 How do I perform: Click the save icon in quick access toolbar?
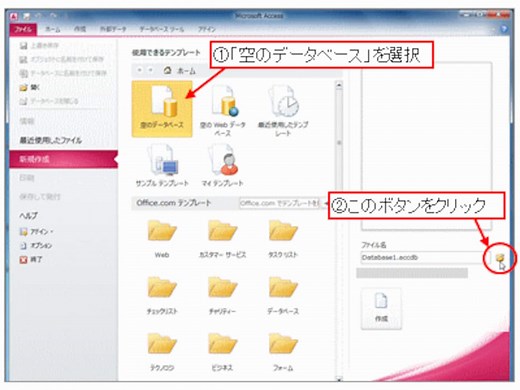coord(26,16)
